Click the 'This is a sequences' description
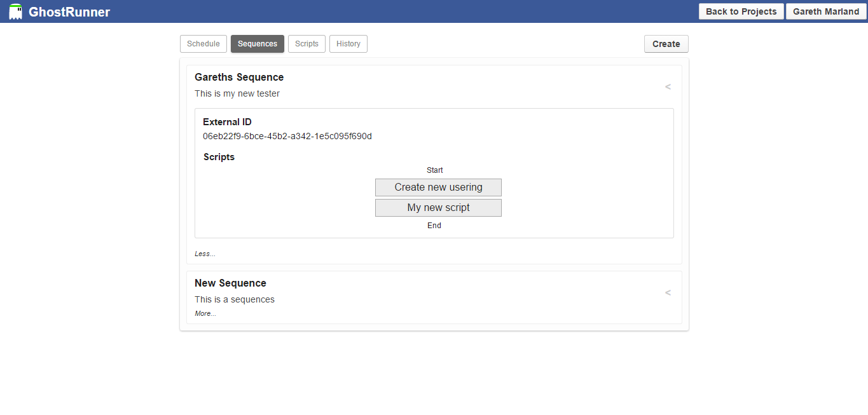This screenshot has width=868, height=415. (235, 299)
